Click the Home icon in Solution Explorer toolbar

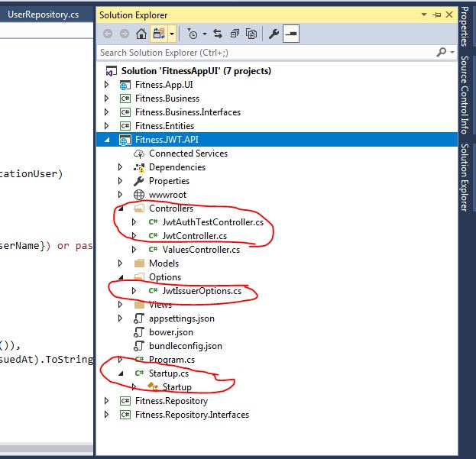(141, 34)
